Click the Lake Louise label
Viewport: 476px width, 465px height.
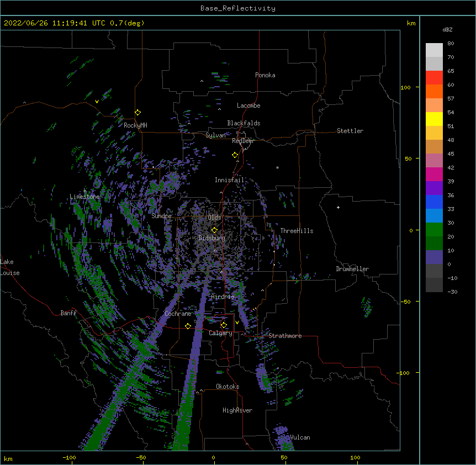coord(10,267)
